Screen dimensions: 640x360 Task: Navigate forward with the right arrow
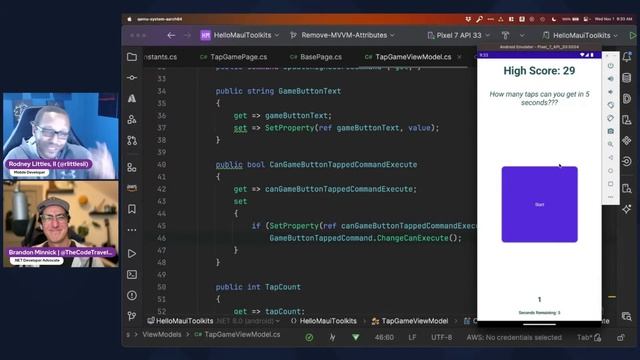(187, 36)
